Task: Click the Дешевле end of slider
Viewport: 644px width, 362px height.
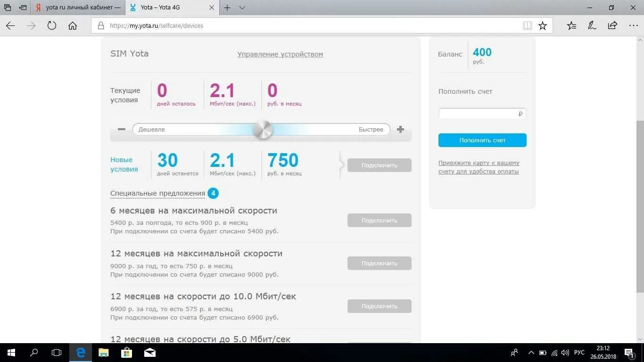Action: [x=151, y=129]
